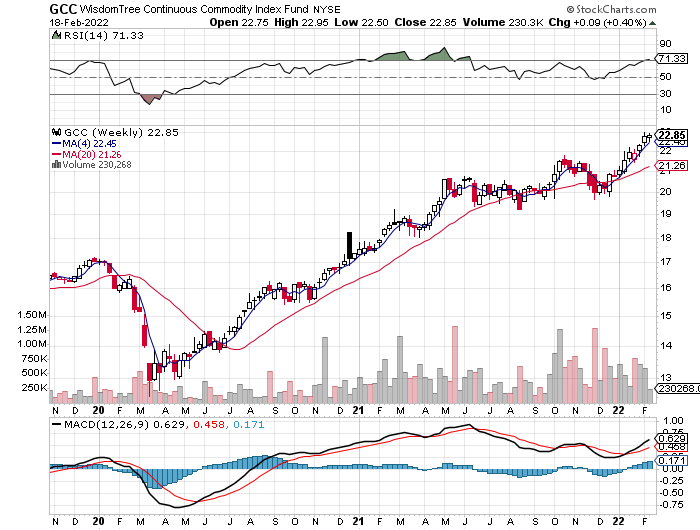Image resolution: width=700 pixels, height=530 pixels.
Task: Click the MA(4) 22.45 legend text
Action: click(89, 144)
